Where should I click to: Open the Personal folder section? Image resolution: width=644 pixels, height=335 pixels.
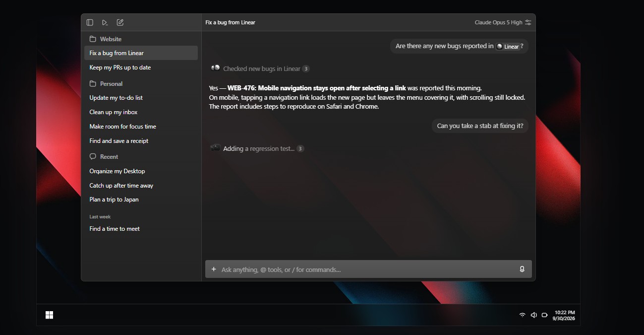click(x=106, y=84)
